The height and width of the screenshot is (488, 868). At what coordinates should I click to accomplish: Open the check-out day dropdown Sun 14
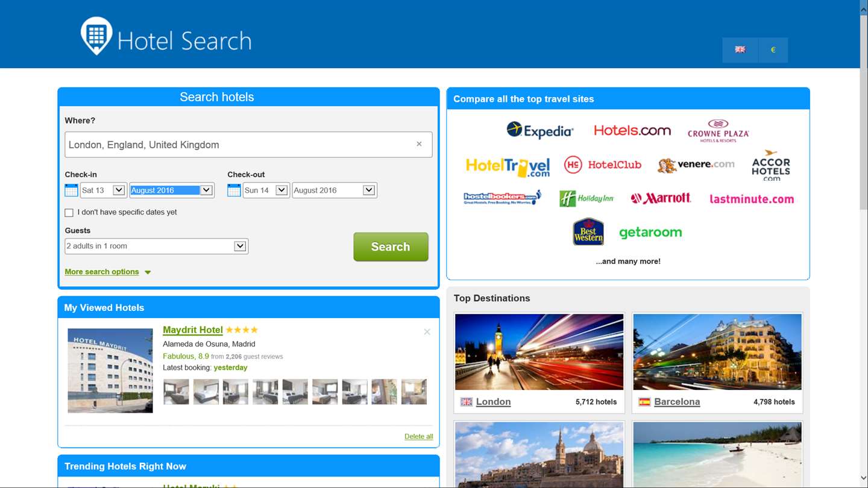(266, 190)
